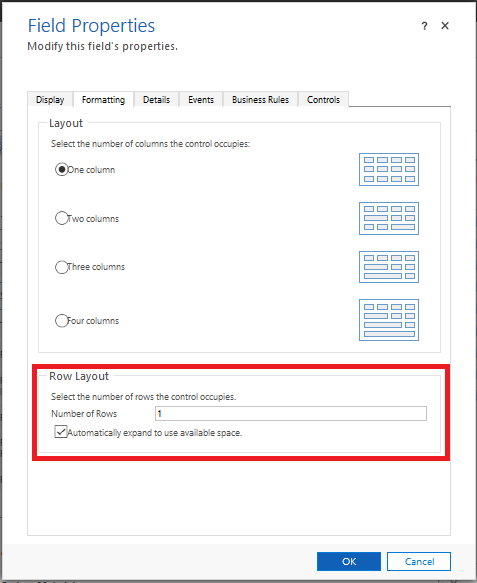The height and width of the screenshot is (583, 477).
Task: Click the one-column layout preview icon
Action: point(389,170)
